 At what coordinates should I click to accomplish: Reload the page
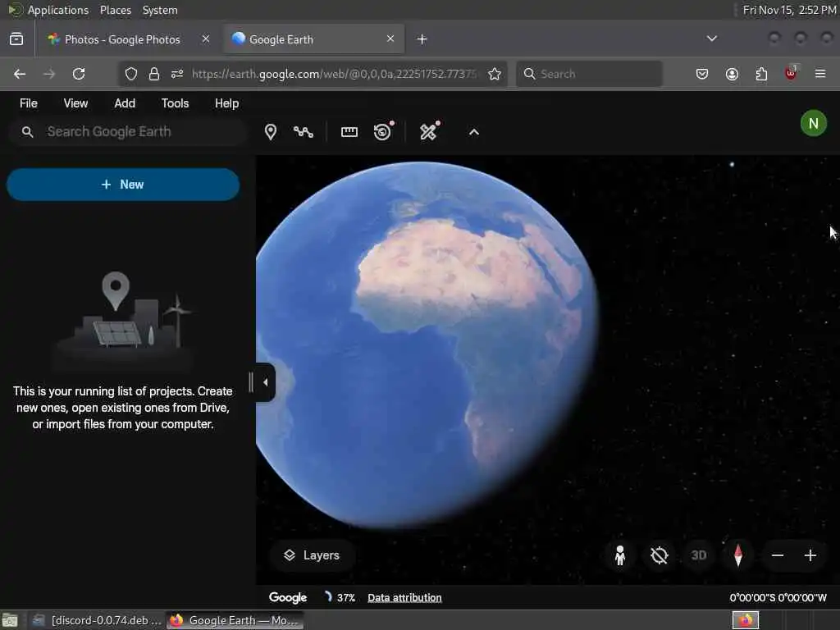click(x=79, y=74)
